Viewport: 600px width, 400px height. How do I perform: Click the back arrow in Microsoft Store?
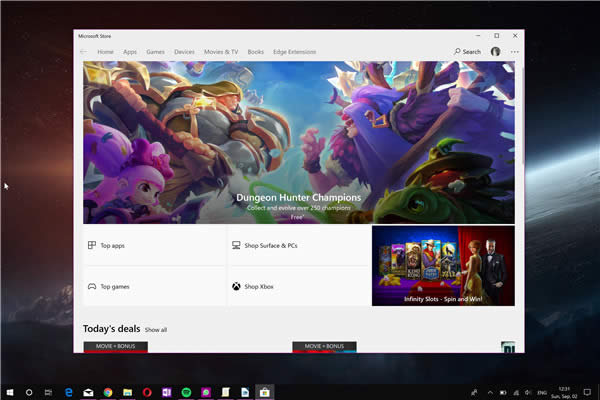[x=83, y=52]
